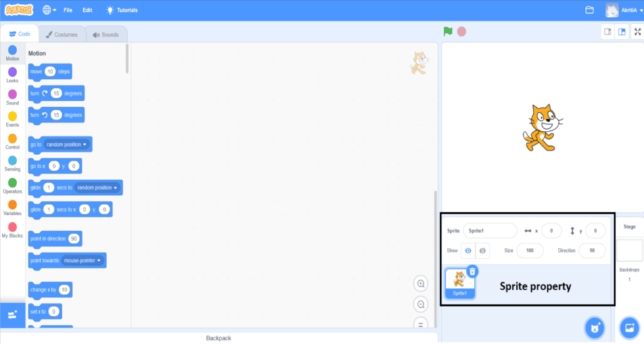Open the File menu
This screenshot has height=344, width=644.
68,10
